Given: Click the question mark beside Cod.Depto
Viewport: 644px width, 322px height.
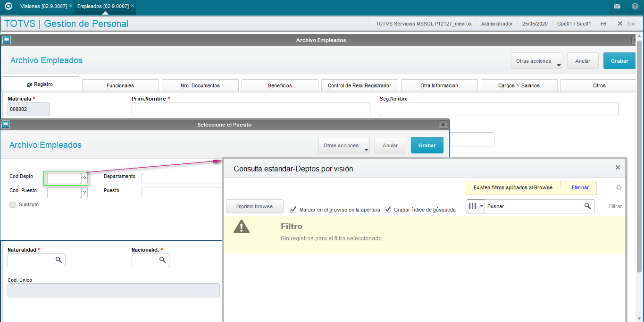Looking at the screenshot, I should pos(84,178).
